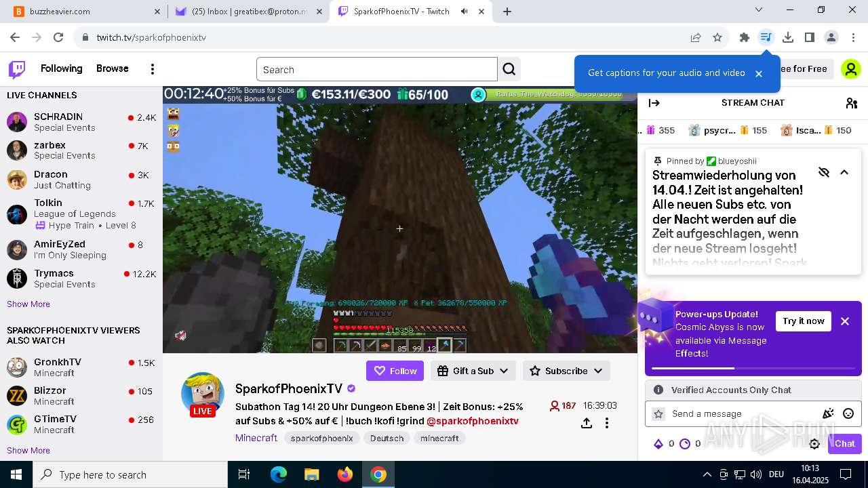Open the Chrome extensions puzzle icon
Screen dimensions: 868x488
745,37
